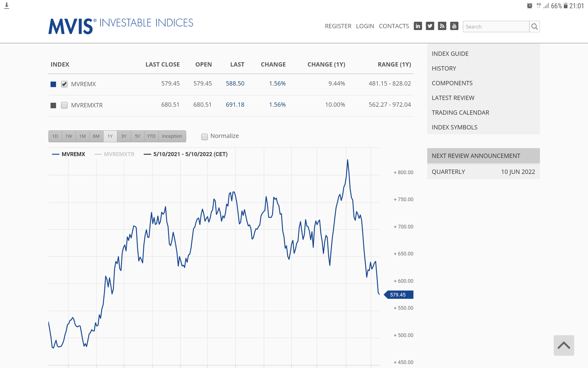
Task: Click the 588.50 last value
Action: coord(235,83)
